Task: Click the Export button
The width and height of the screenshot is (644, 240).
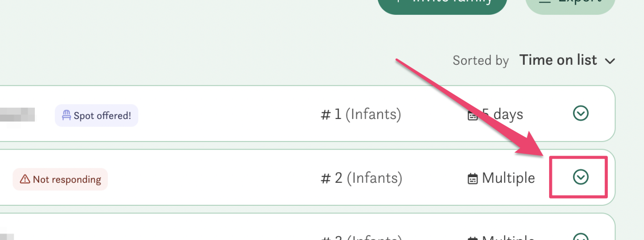Action: tap(570, 4)
